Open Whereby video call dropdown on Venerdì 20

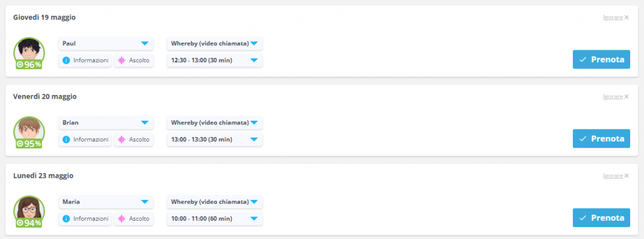point(215,123)
